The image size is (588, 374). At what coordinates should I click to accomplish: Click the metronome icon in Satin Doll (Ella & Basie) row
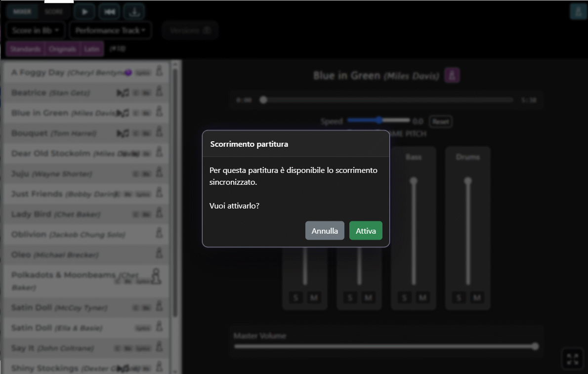coord(160,327)
